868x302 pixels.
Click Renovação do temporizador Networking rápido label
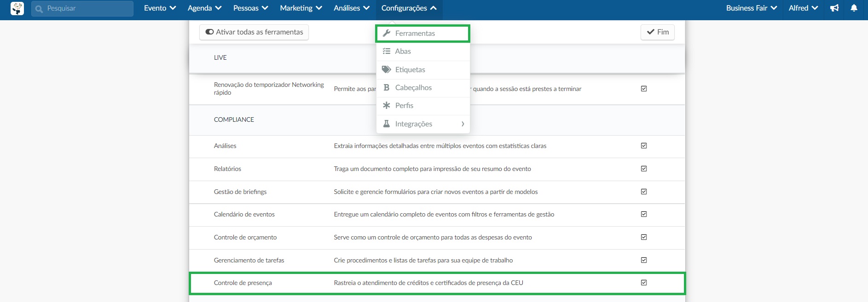pyautogui.click(x=269, y=89)
